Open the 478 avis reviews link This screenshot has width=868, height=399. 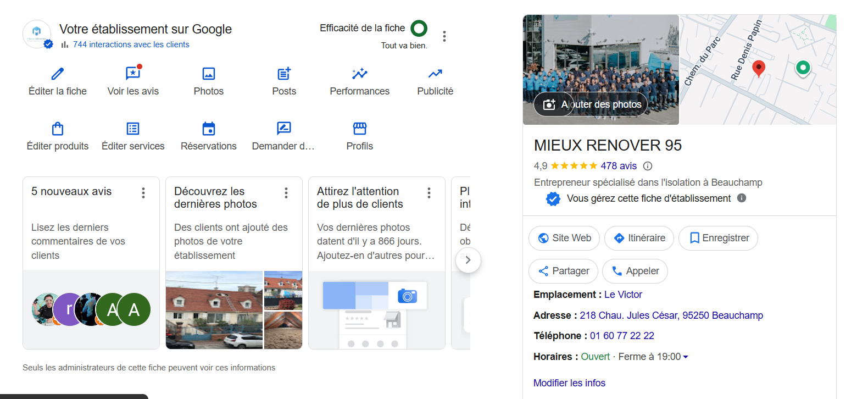click(619, 166)
